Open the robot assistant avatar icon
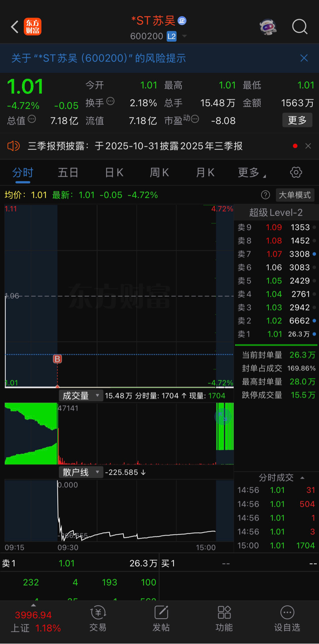This screenshot has height=644, width=319. coord(268,27)
